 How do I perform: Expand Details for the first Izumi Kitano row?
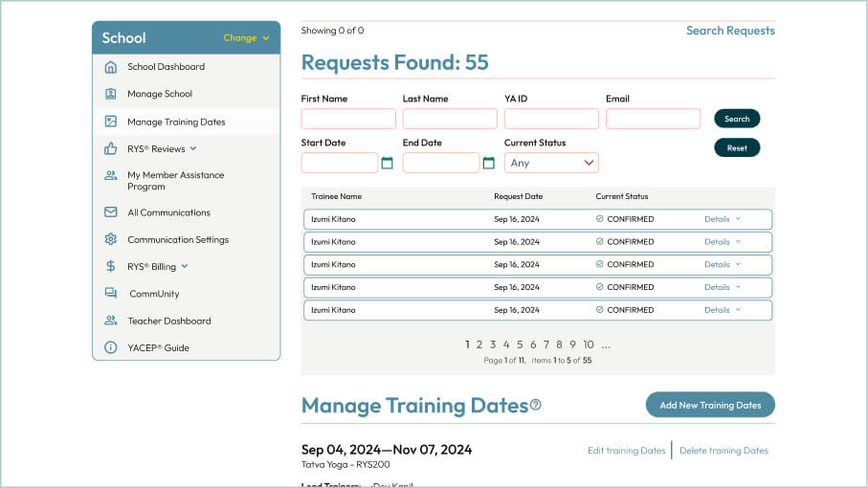(x=723, y=219)
